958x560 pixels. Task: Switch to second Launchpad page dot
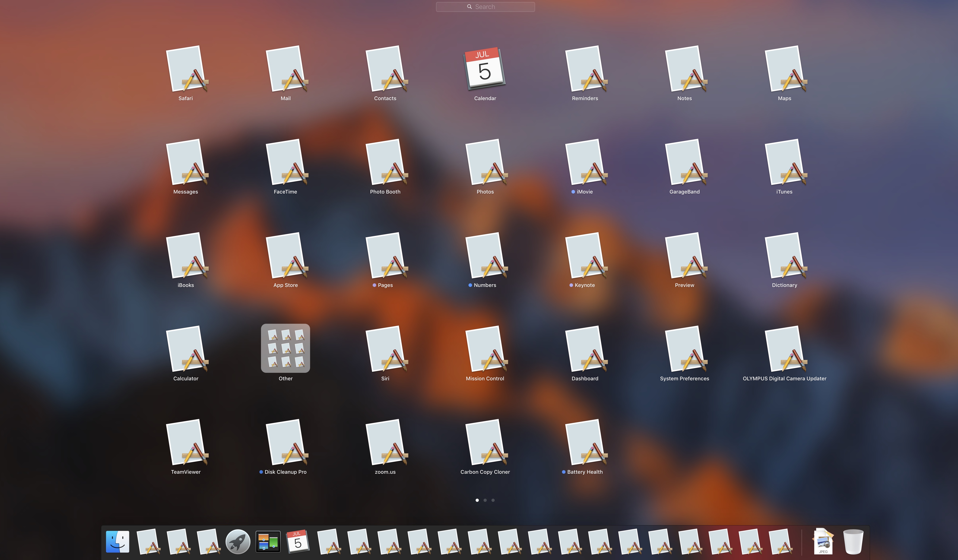pos(485,500)
